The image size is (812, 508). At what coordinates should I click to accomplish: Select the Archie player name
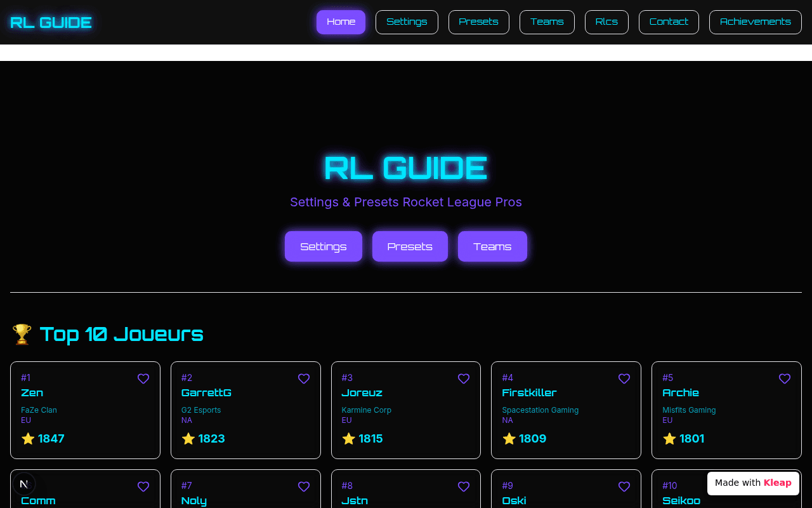pyautogui.click(x=681, y=393)
